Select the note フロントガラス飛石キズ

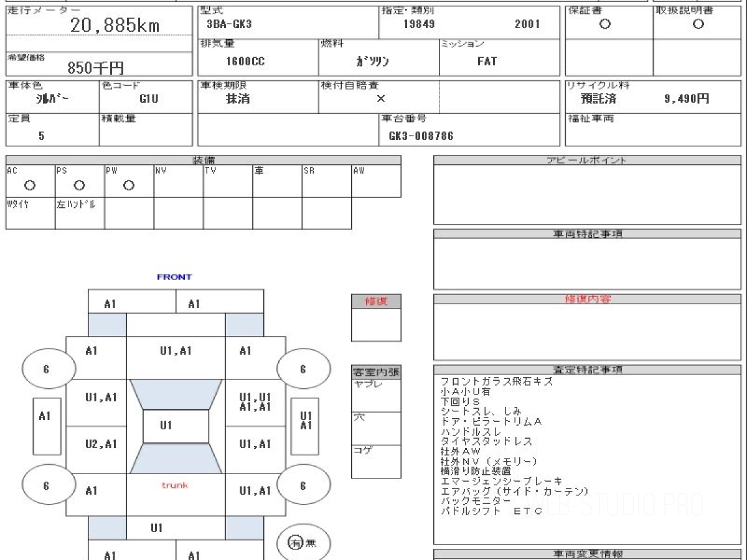pyautogui.click(x=497, y=382)
